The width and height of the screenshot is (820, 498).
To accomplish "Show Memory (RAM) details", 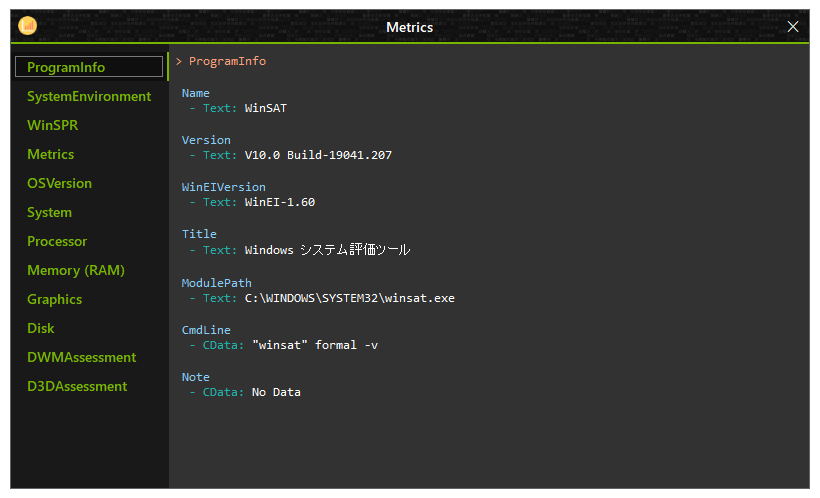I will tap(76, 270).
